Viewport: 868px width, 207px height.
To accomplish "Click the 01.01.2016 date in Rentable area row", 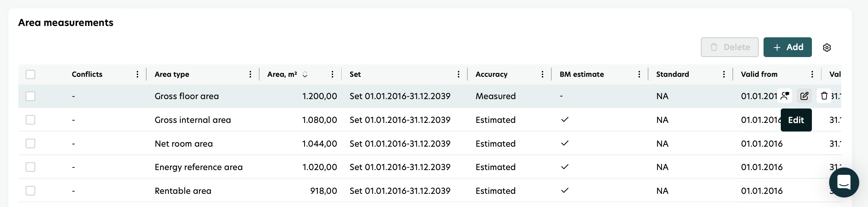I will point(762,191).
